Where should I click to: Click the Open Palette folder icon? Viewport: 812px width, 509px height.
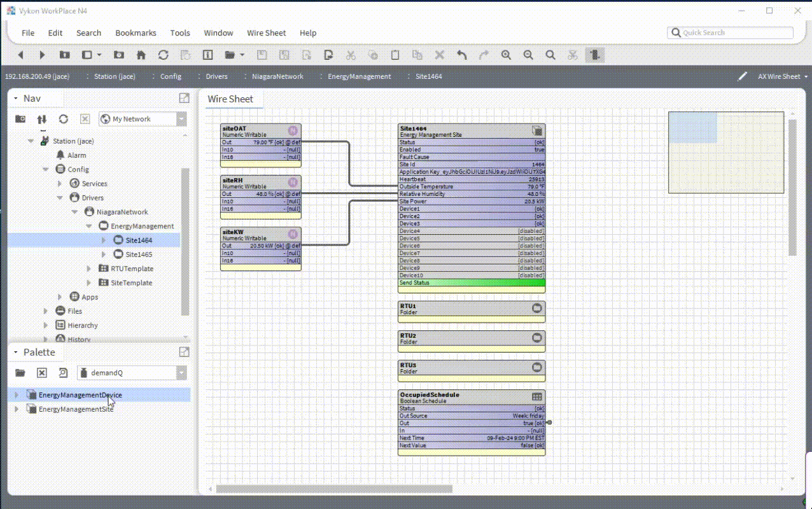pos(20,373)
